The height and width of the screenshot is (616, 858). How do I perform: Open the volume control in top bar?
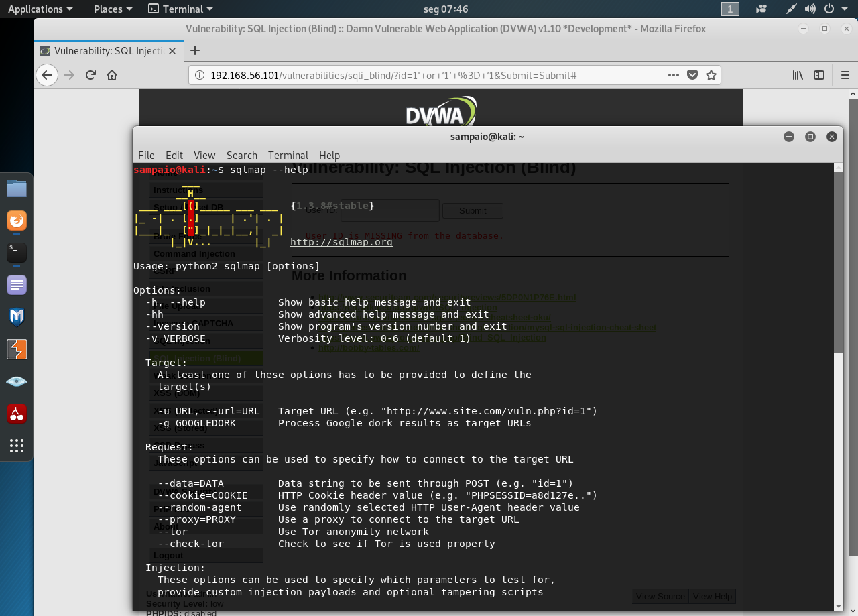810,9
